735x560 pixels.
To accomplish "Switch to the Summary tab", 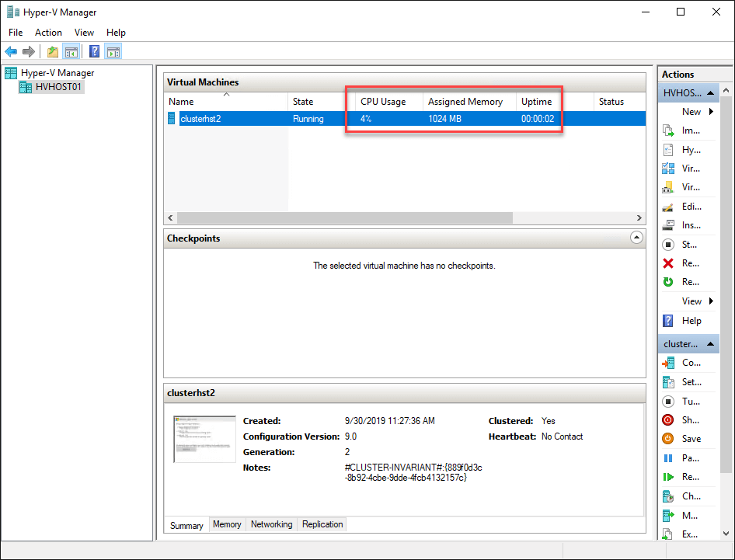I will pyautogui.click(x=186, y=525).
